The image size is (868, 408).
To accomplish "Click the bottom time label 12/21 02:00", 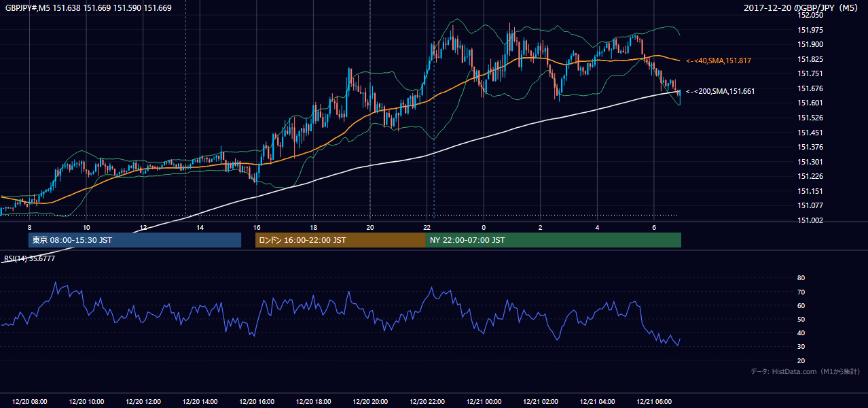I will coord(540,402).
